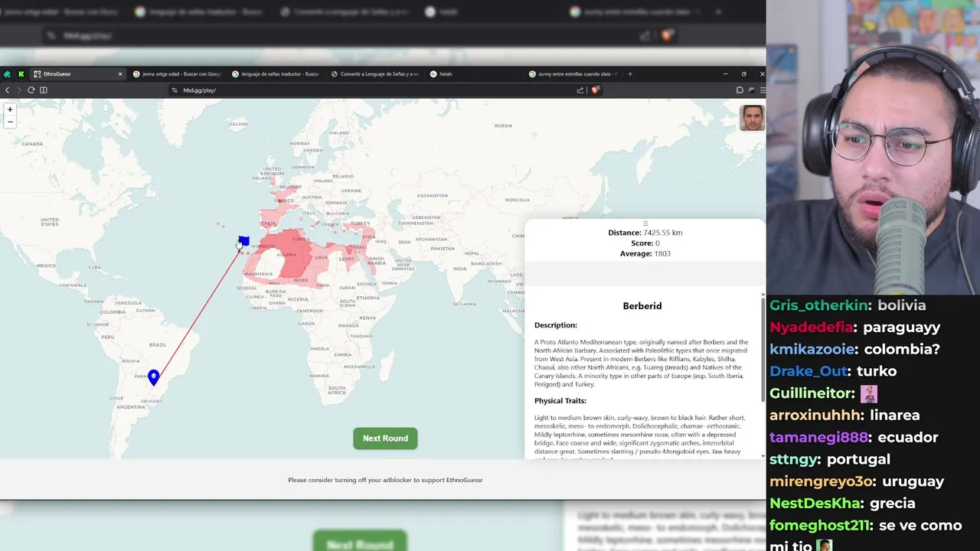980x551 pixels.
Task: Click CANADA label on the map
Action: click(32, 144)
